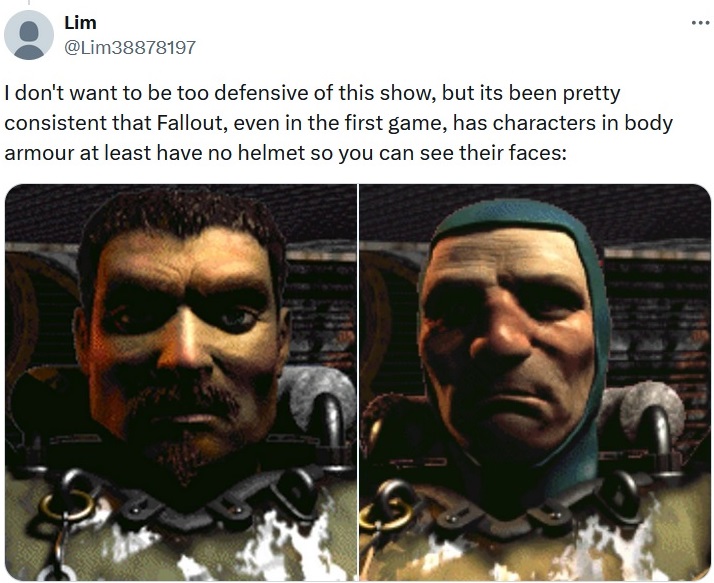Screen dimensions: 714x583
Task: Click the metal shoulder pipe in right image
Action: tap(657, 433)
